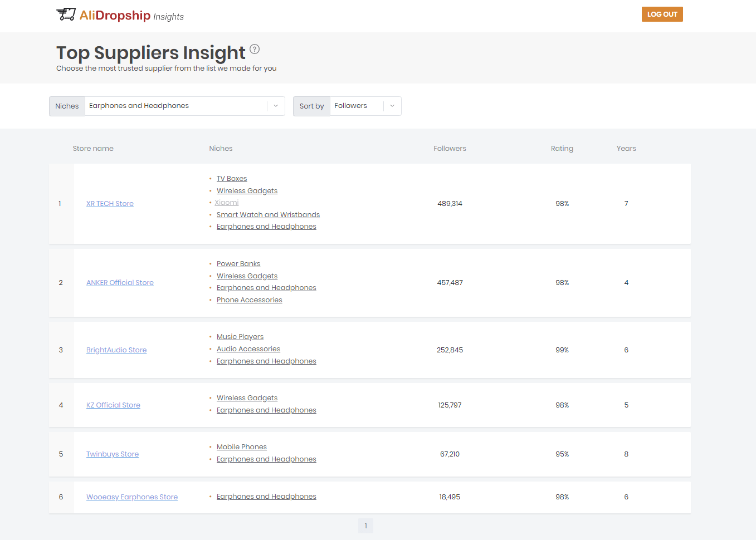Click the LOG OUT button
756x540 pixels.
[662, 14]
